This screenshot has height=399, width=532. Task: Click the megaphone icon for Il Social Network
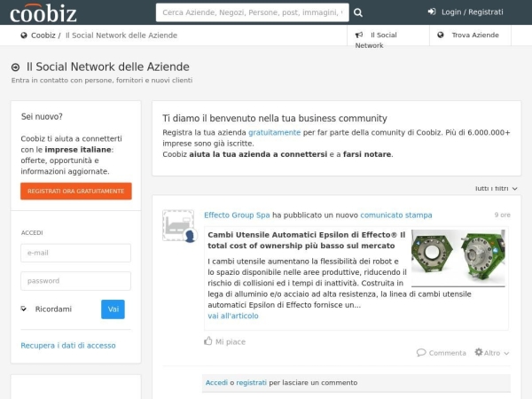[x=359, y=35]
